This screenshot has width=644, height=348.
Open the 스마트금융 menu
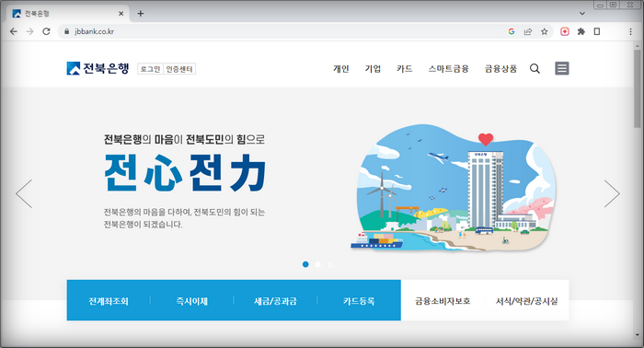[449, 69]
